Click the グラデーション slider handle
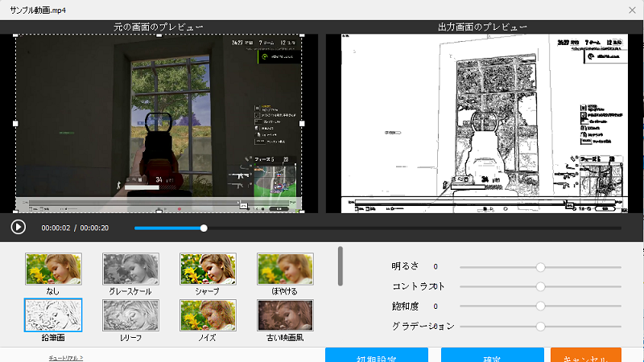The height and width of the screenshot is (362, 644). (540, 327)
